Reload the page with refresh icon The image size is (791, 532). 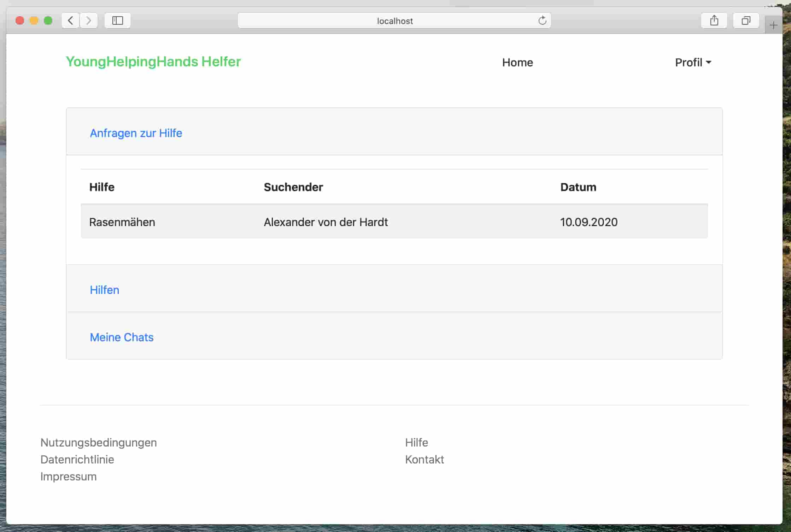(x=542, y=20)
